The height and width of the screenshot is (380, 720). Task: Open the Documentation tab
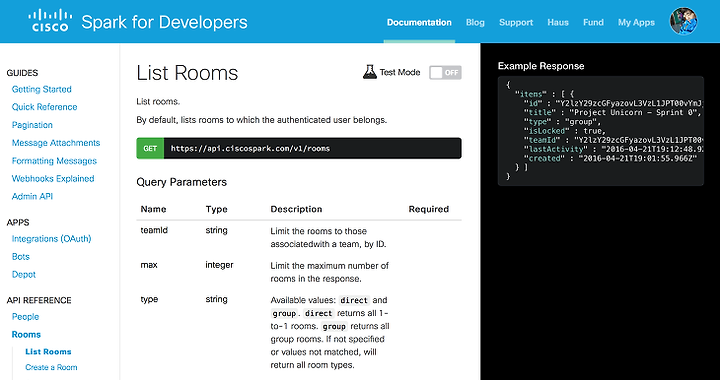(419, 22)
